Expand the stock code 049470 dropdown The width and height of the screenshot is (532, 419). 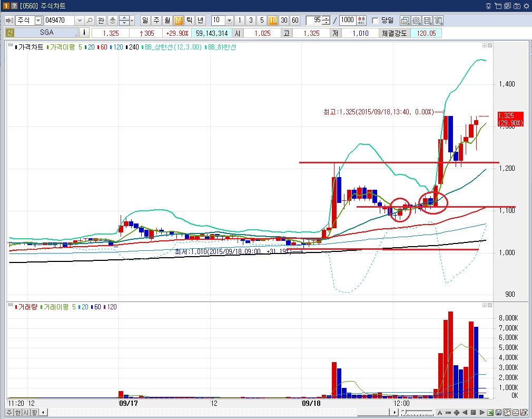(80, 21)
